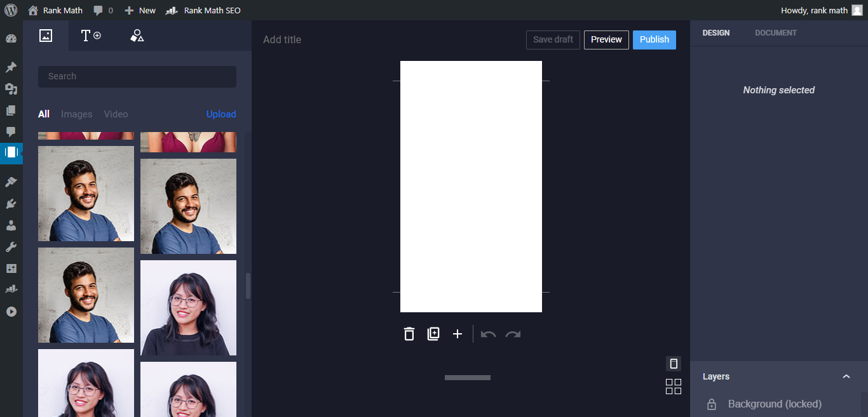868x417 pixels.
Task: Collapse the Layers panel chevron
Action: [x=846, y=376]
